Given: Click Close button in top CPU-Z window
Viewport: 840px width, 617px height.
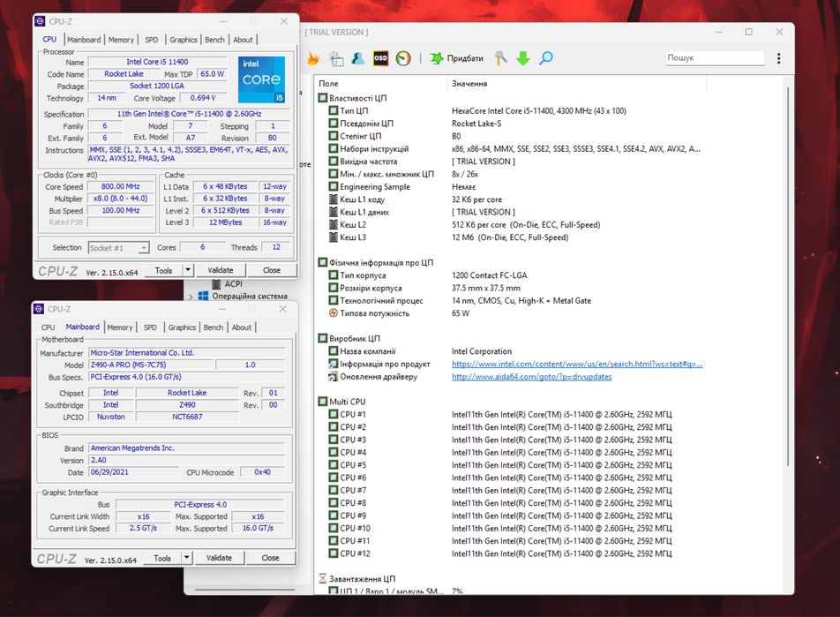Looking at the screenshot, I should pyautogui.click(x=272, y=270).
